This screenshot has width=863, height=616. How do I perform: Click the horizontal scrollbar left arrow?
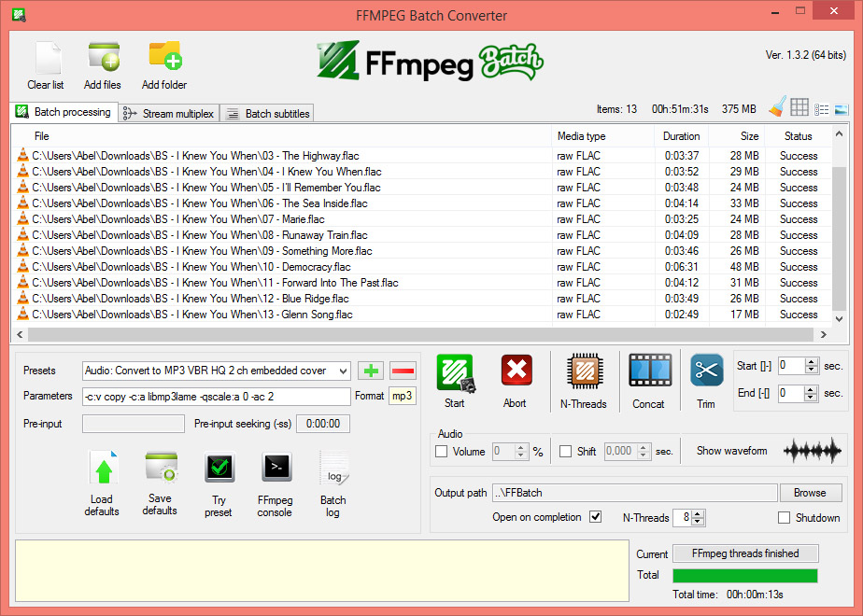coord(20,334)
